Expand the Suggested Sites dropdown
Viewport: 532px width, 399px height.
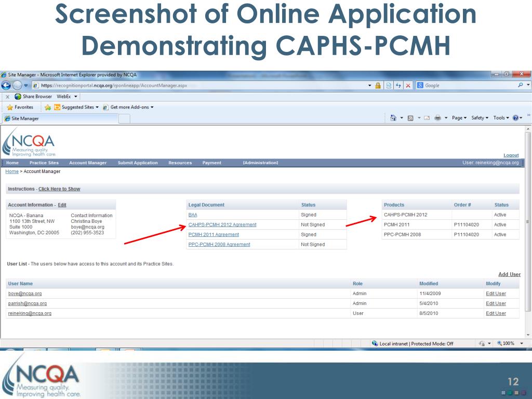tap(97, 107)
